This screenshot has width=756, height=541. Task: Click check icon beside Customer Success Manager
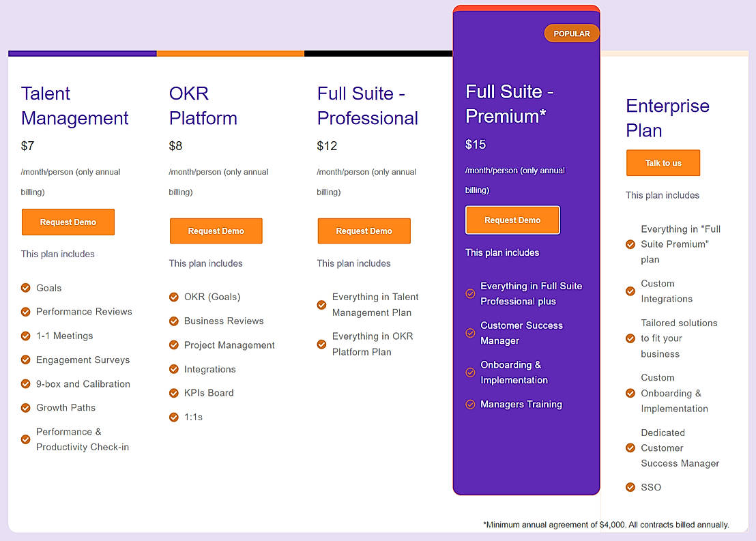[470, 333]
